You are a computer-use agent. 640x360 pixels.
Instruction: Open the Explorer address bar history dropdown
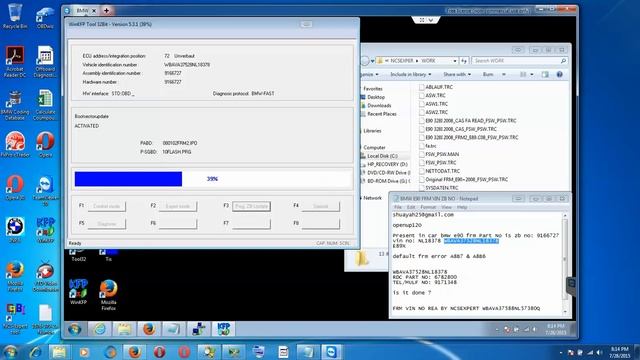455,61
